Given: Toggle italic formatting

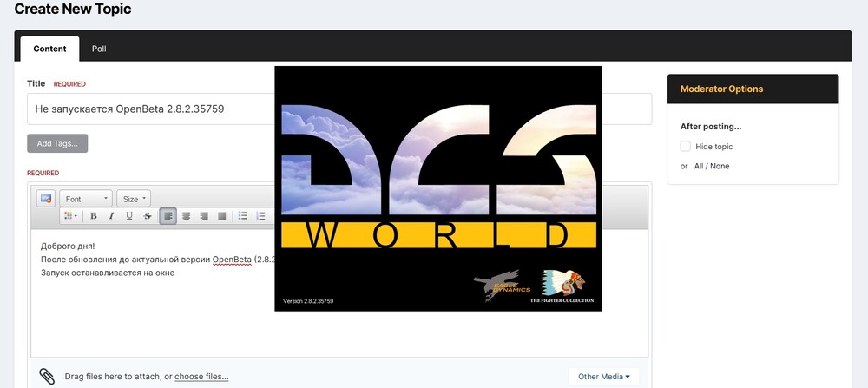Looking at the screenshot, I should 111,216.
